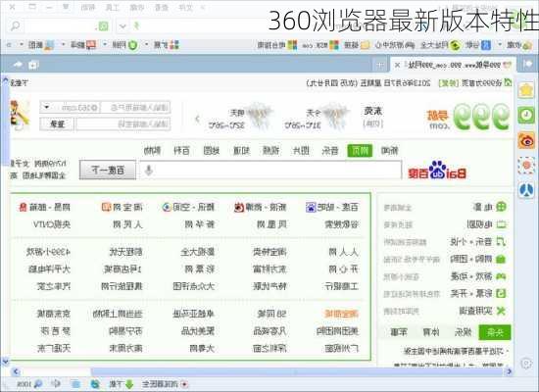The height and width of the screenshot is (392, 539).
Task: Select the Baidu 新闻 search tab
Action: click(x=389, y=150)
